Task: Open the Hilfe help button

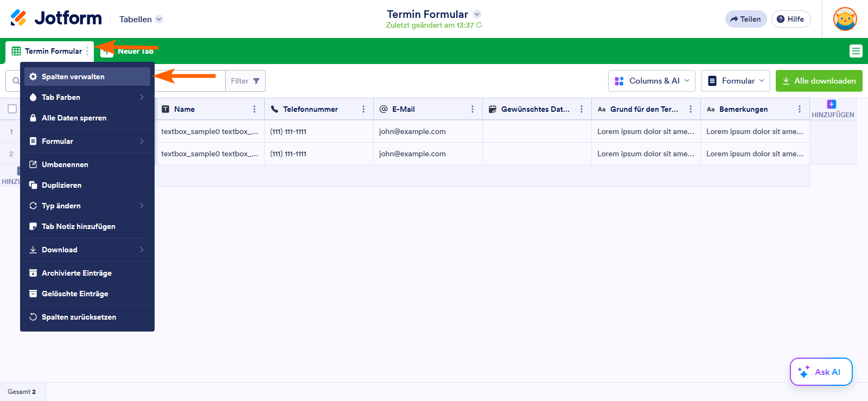Action: coord(791,19)
